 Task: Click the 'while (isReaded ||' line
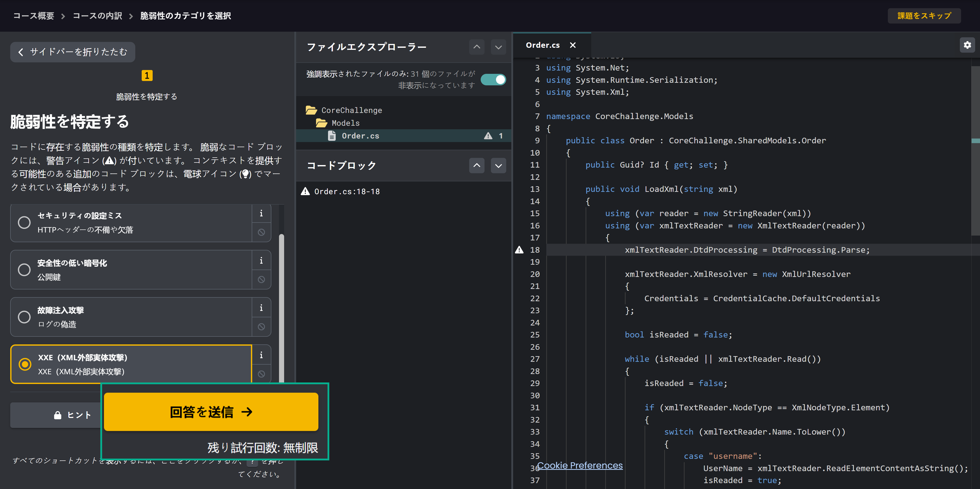click(723, 359)
